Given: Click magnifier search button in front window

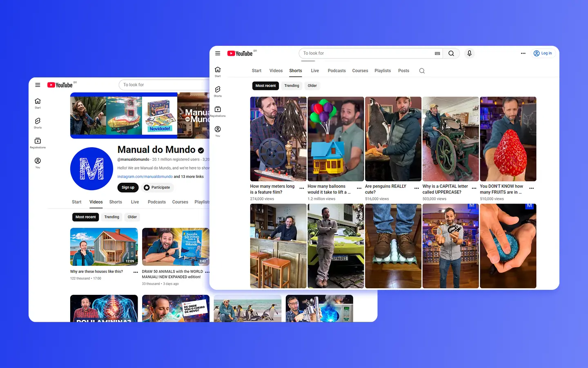Looking at the screenshot, I should tap(451, 53).
